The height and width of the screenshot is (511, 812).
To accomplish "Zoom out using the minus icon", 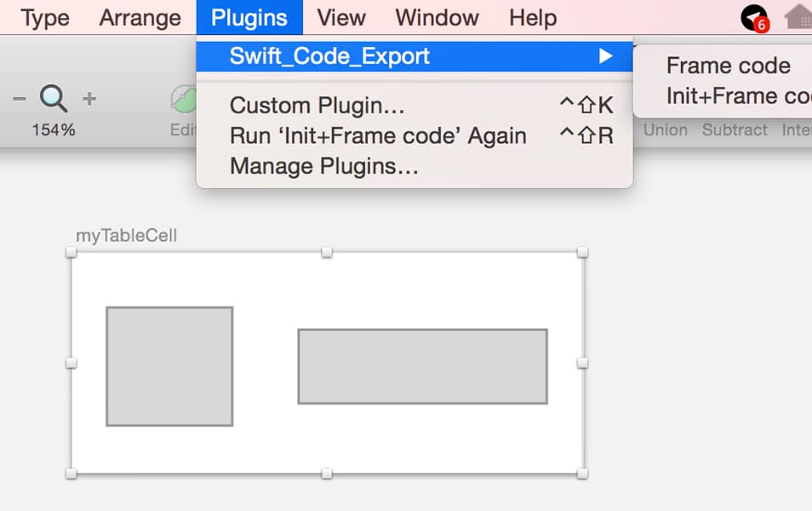I will [20, 98].
